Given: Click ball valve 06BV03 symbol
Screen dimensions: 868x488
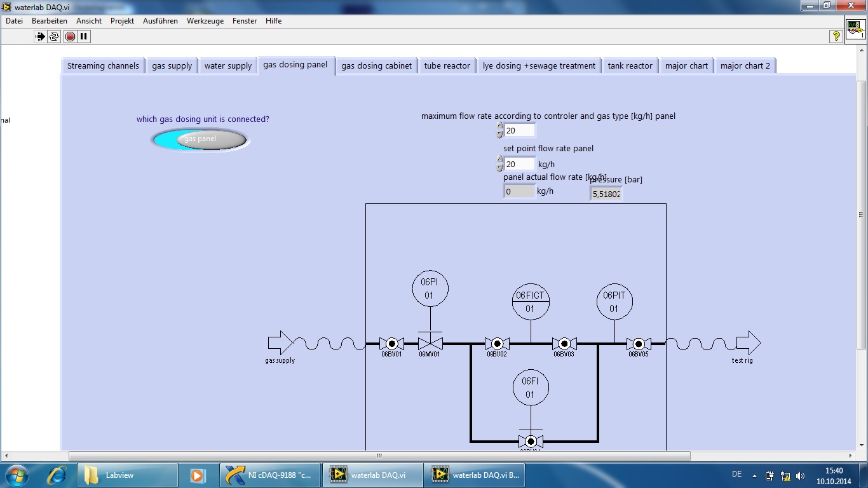Looking at the screenshot, I should (x=564, y=344).
